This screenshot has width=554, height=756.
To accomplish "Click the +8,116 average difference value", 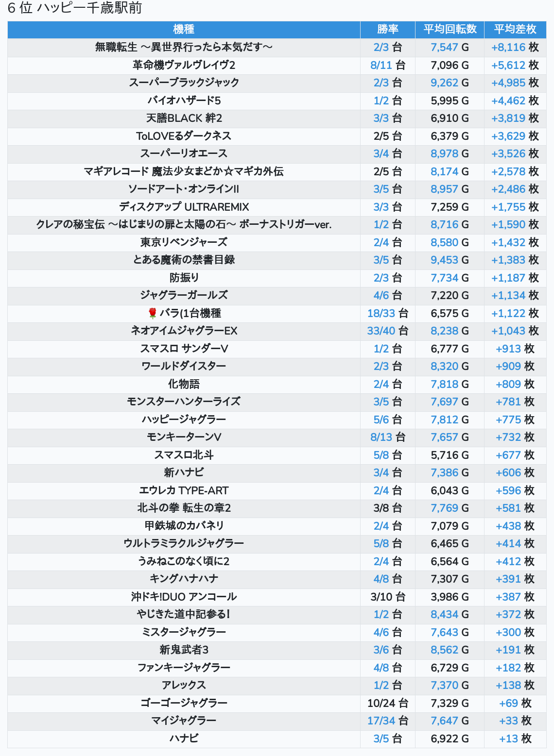I will (x=508, y=47).
